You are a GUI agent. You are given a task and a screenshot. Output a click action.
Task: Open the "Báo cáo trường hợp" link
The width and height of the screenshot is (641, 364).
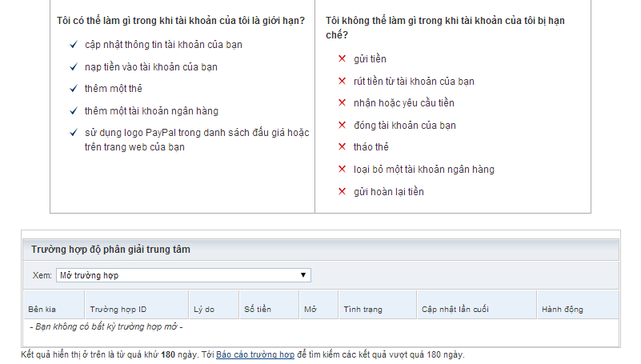tap(255, 354)
